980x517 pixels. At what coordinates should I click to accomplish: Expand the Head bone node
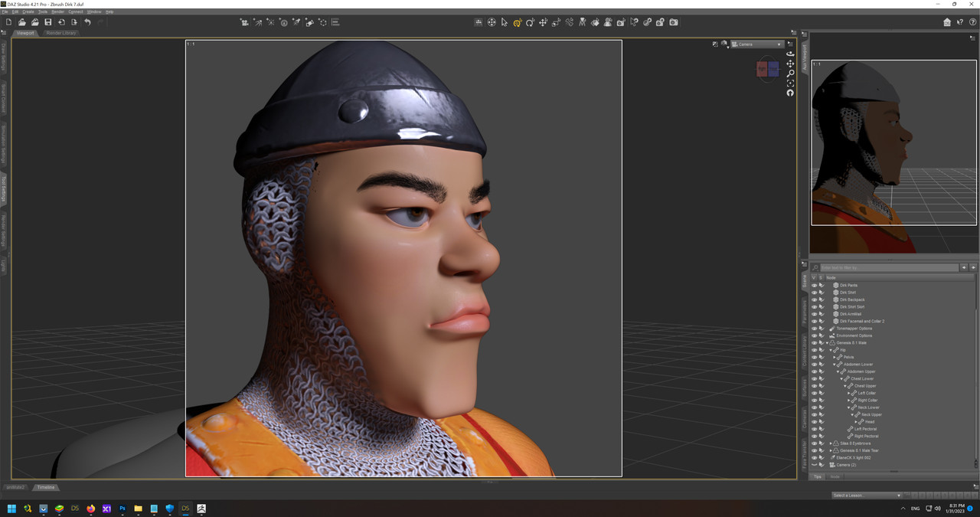pyautogui.click(x=855, y=422)
